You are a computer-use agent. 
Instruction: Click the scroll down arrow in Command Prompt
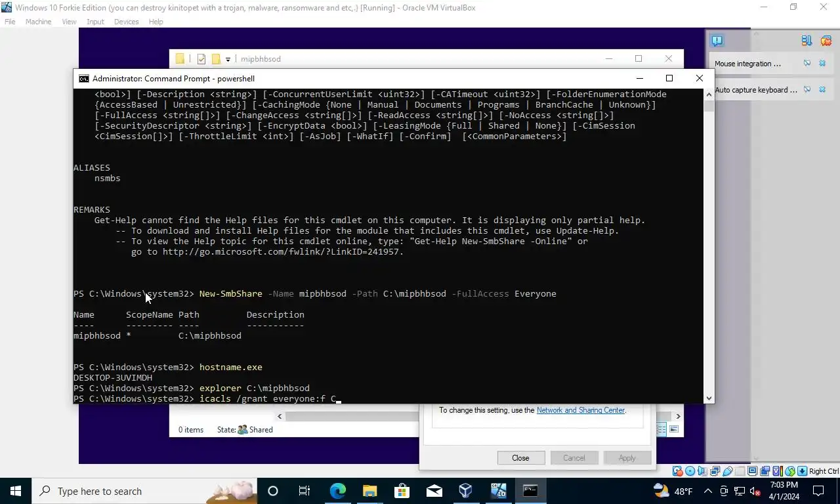(709, 398)
